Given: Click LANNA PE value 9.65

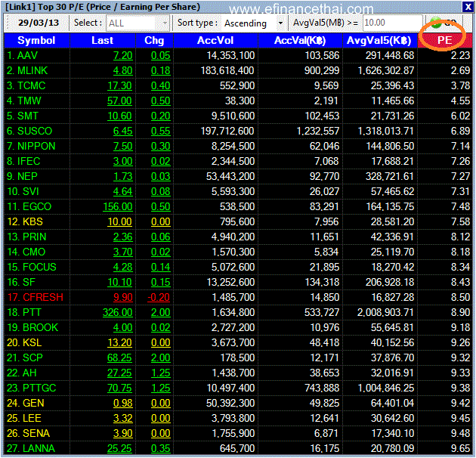Looking at the screenshot, I should pyautogui.click(x=461, y=449).
